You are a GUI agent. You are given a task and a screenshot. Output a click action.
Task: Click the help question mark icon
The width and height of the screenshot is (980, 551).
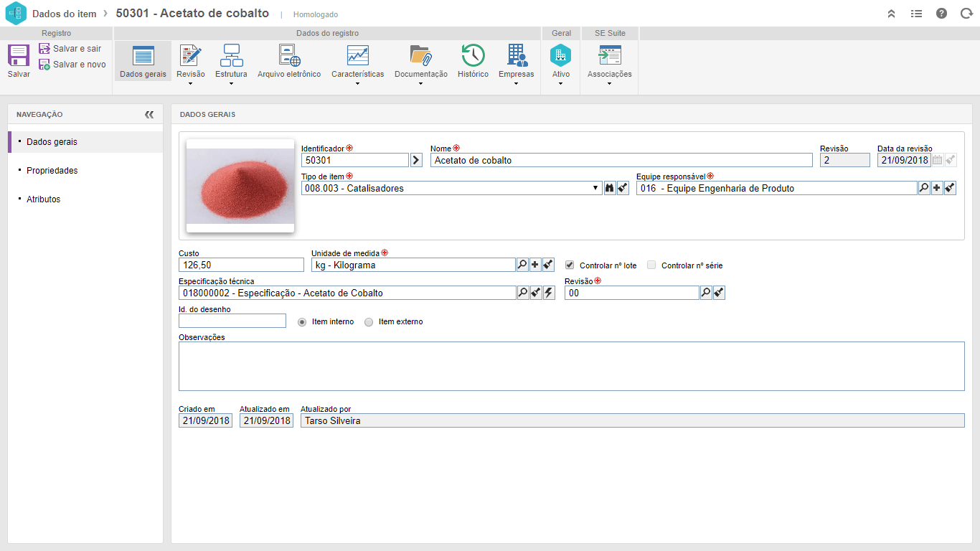941,14
